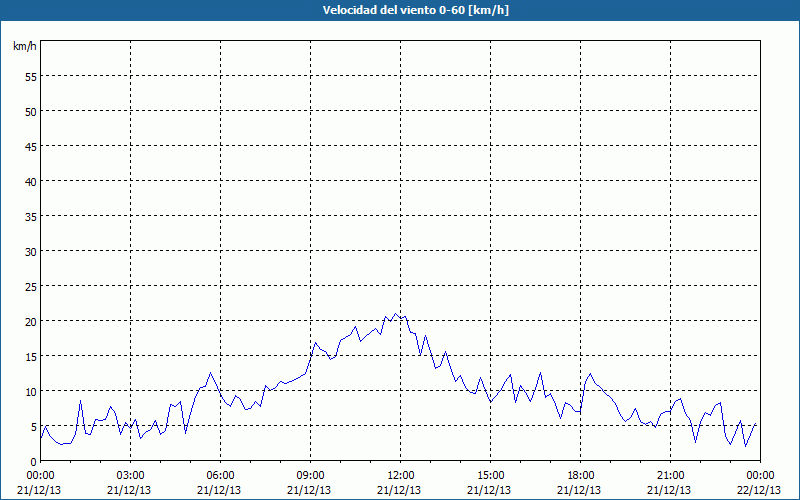
Task: Click the y-axis value 35
Action: click(x=31, y=216)
